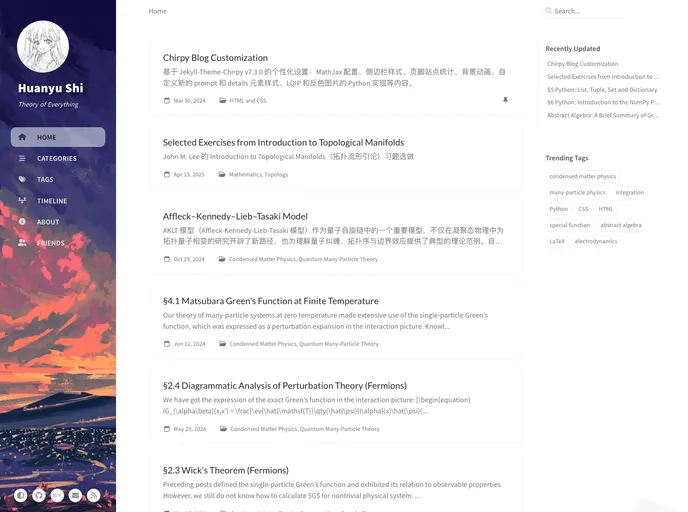Open the CATEGORIES sidebar menu item
The image size is (688, 512).
58,158
